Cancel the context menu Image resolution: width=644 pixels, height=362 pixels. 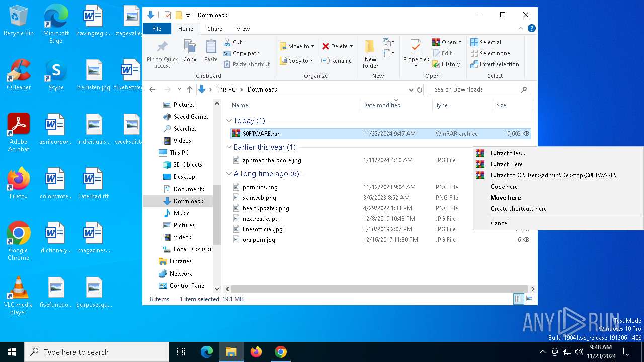[x=558, y=223]
